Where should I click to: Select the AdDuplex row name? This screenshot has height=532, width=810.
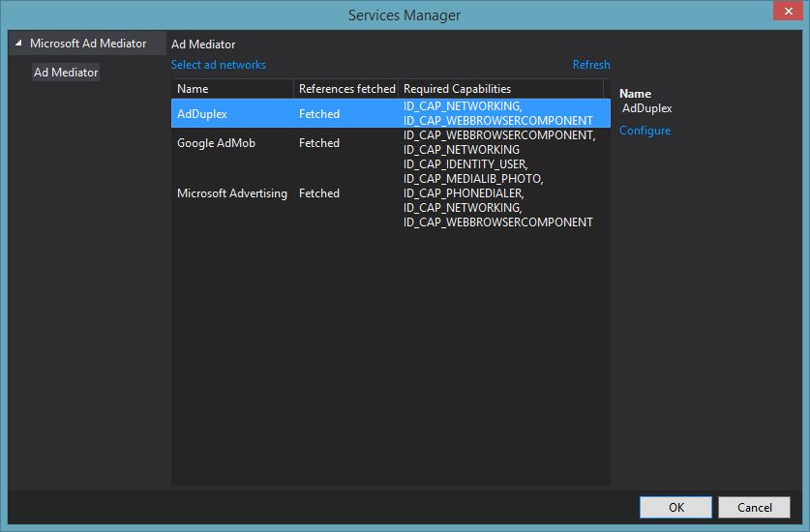coord(202,113)
